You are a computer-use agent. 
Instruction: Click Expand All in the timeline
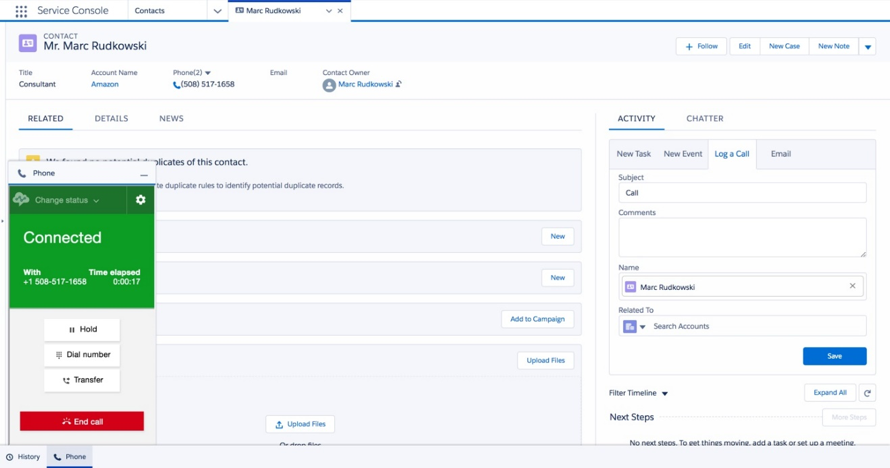click(830, 393)
